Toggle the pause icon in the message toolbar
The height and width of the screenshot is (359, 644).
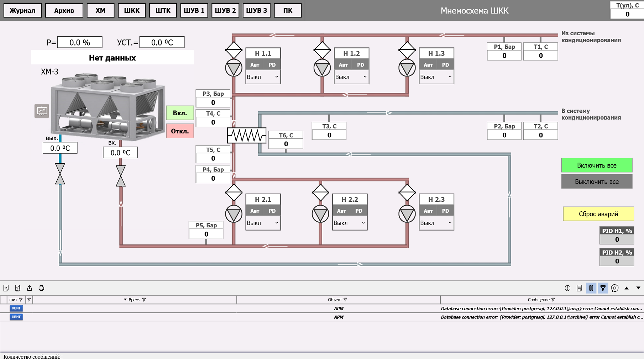coord(591,288)
